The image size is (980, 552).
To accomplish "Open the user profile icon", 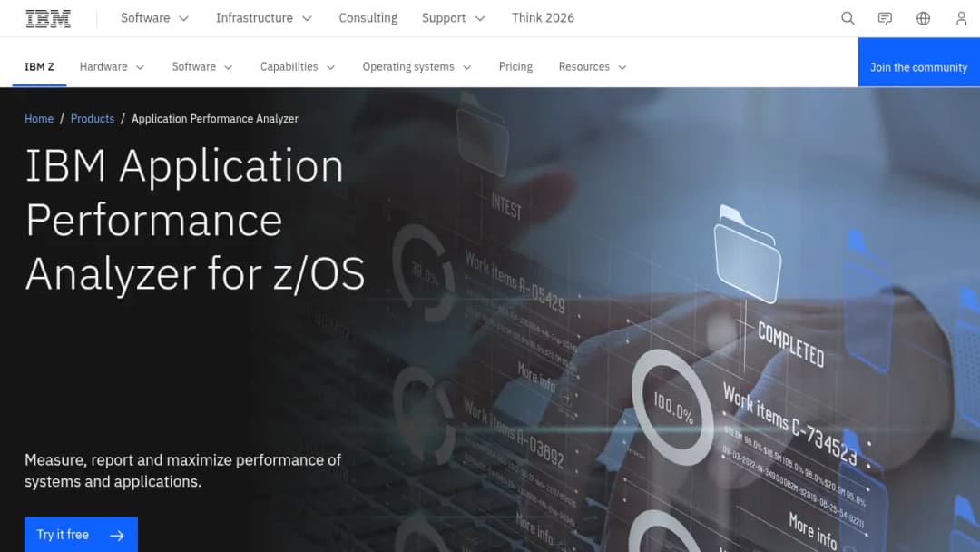I will (x=961, y=18).
